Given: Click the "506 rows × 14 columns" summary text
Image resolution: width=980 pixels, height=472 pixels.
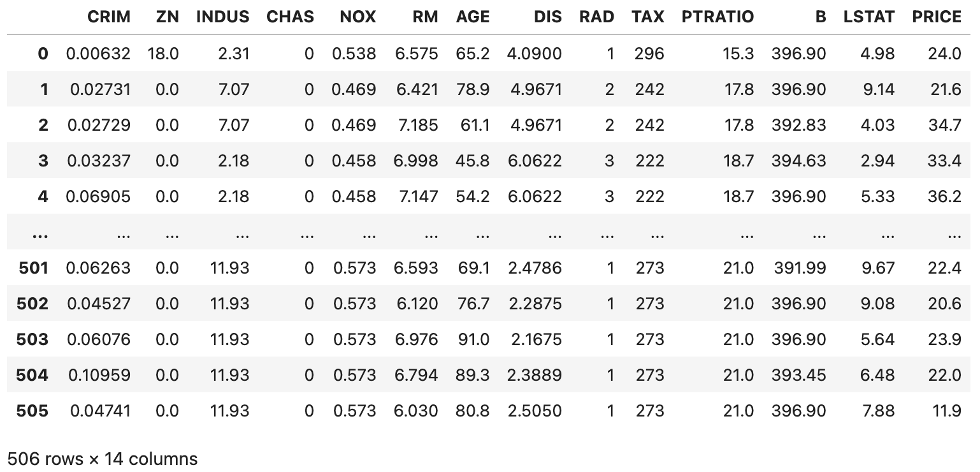Looking at the screenshot, I should pos(103,459).
